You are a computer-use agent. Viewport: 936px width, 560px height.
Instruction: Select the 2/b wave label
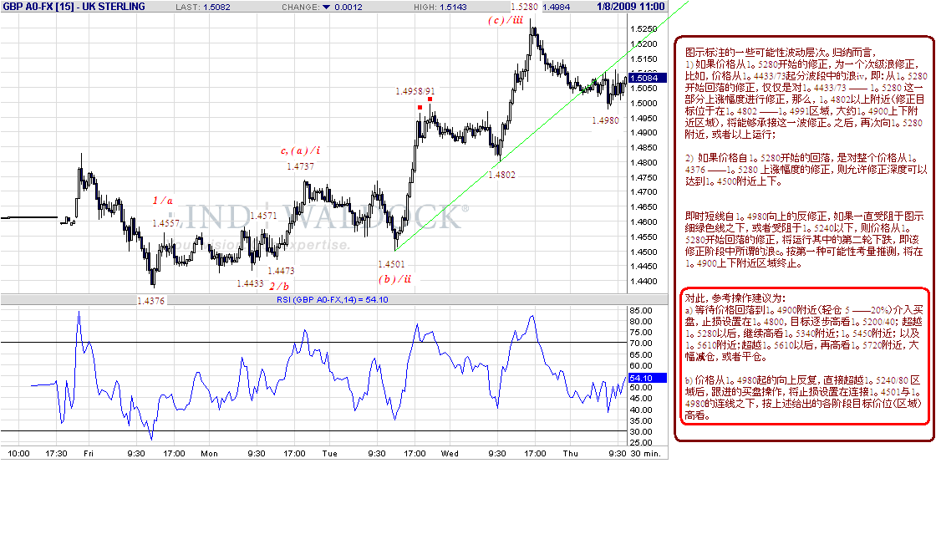pos(279,286)
